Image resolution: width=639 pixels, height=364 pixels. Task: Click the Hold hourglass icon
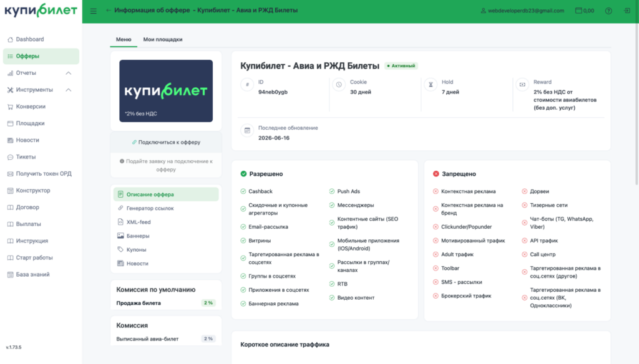(431, 85)
